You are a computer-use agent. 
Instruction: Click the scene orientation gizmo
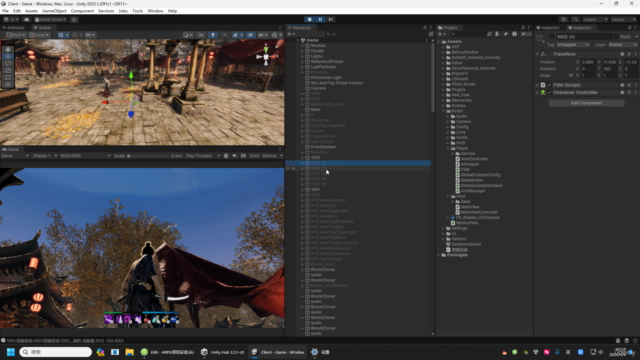click(266, 57)
